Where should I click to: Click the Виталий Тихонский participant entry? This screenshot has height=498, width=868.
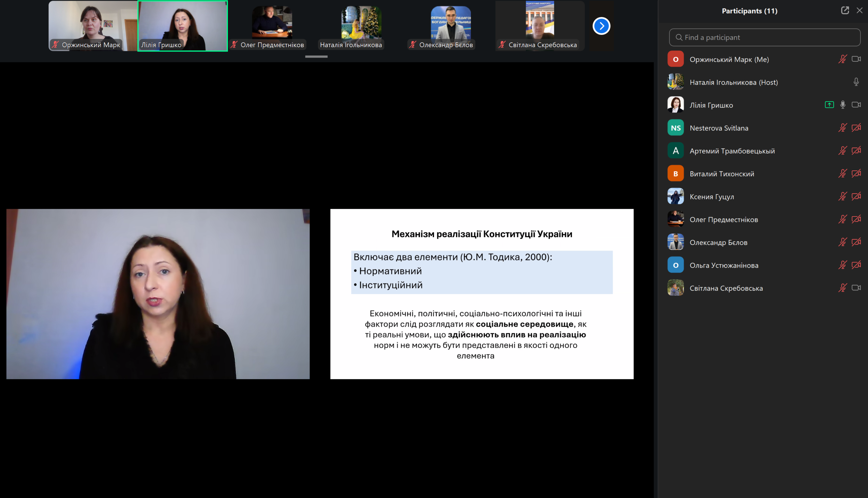pyautogui.click(x=722, y=174)
